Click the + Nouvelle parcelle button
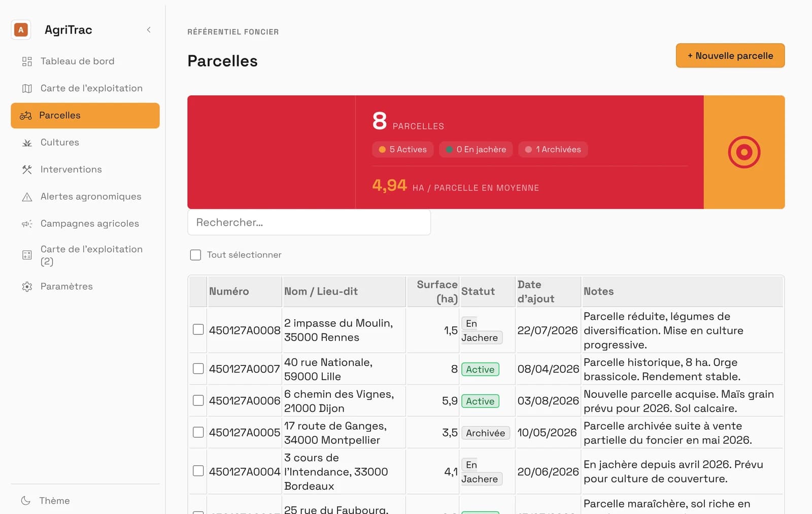This screenshot has width=812, height=514. [x=730, y=56]
